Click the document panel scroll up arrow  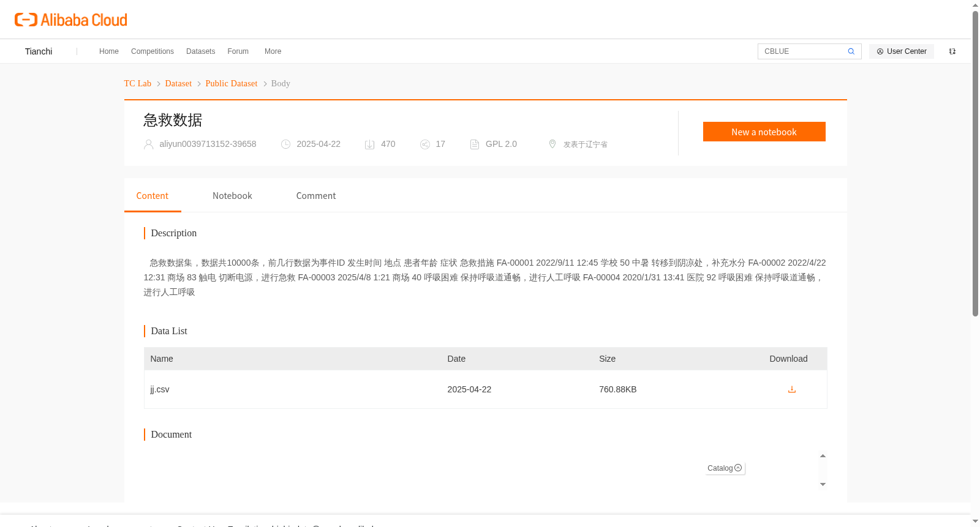tap(823, 456)
